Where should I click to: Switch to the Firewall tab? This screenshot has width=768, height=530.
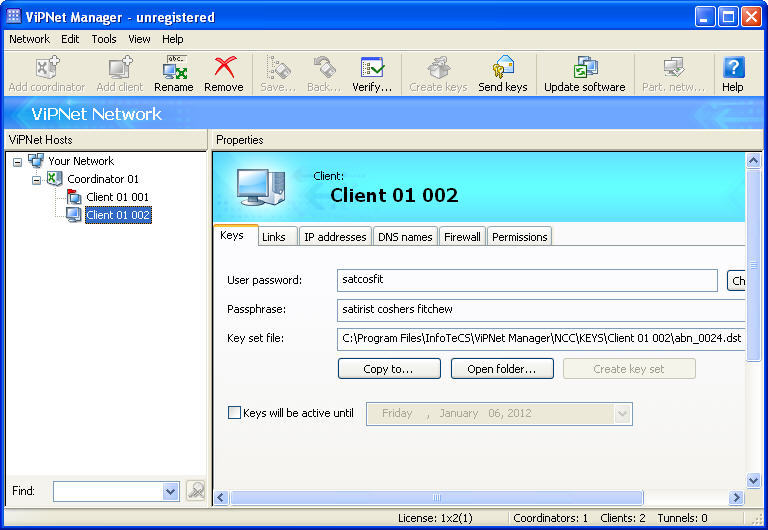[x=462, y=237]
